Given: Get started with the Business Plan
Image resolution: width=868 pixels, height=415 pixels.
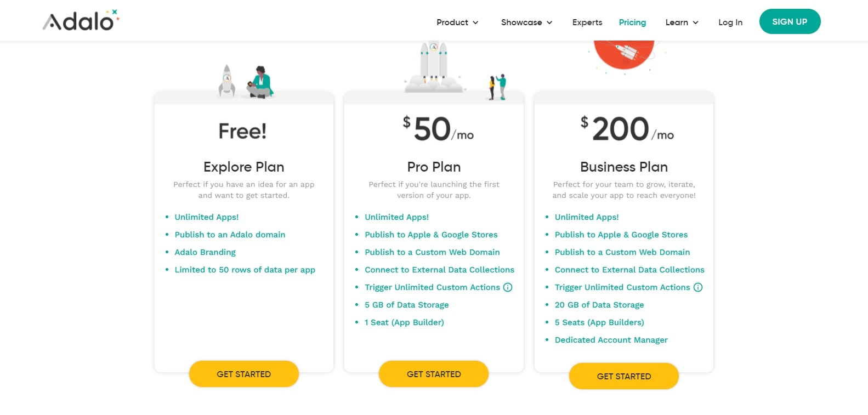Looking at the screenshot, I should [624, 376].
